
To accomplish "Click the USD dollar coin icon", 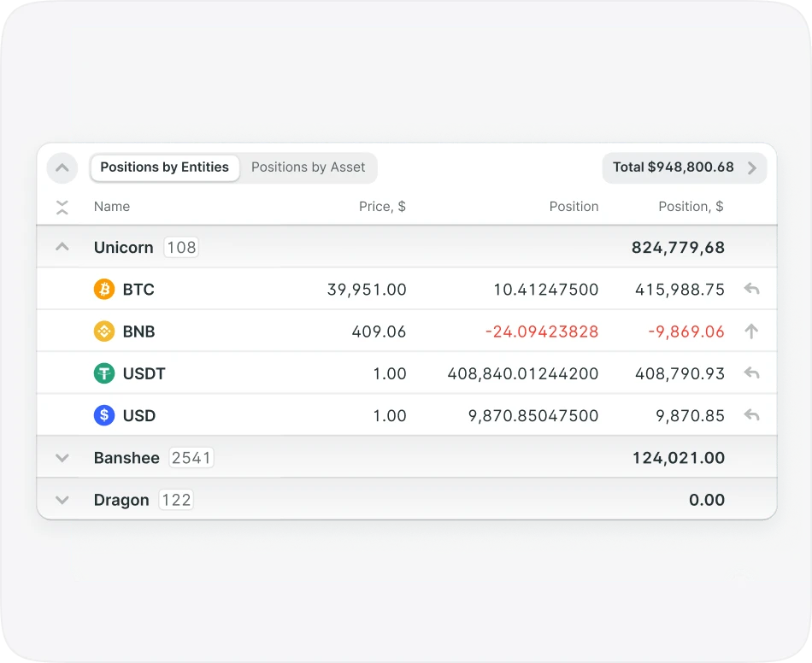I will coord(103,416).
